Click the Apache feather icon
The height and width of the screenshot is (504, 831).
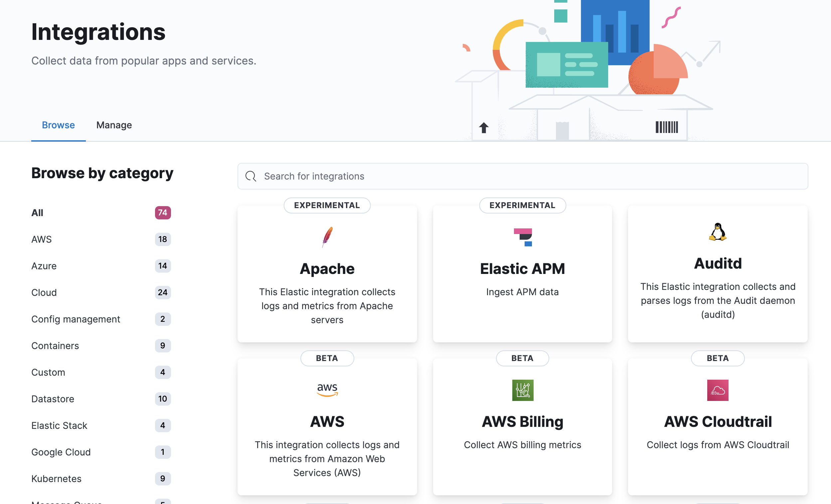coord(327,237)
